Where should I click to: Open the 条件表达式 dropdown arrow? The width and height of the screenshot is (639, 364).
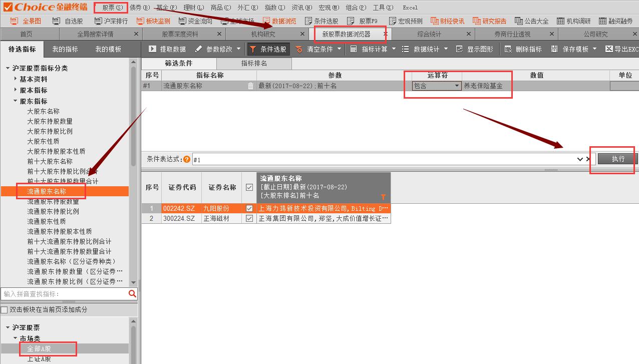[x=580, y=159]
